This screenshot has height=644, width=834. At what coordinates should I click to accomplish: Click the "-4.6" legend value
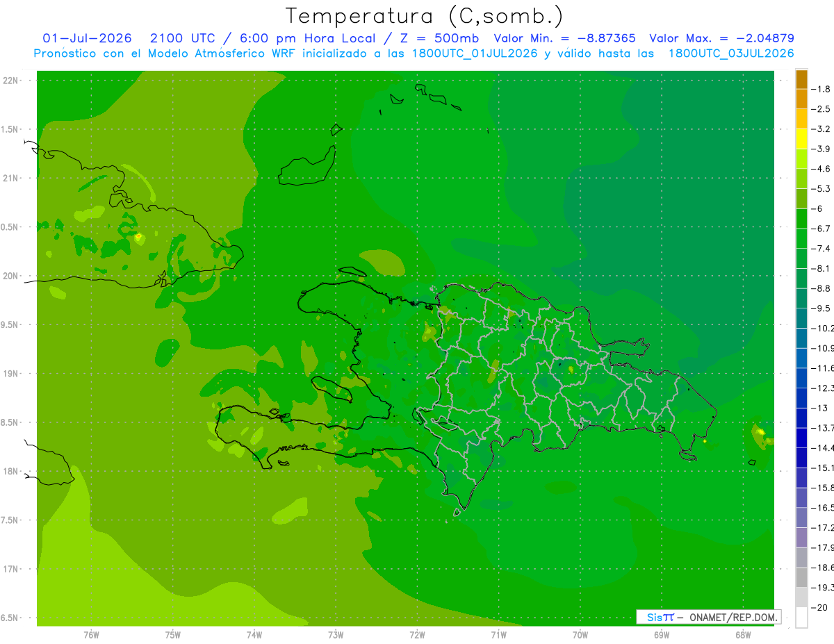point(821,169)
